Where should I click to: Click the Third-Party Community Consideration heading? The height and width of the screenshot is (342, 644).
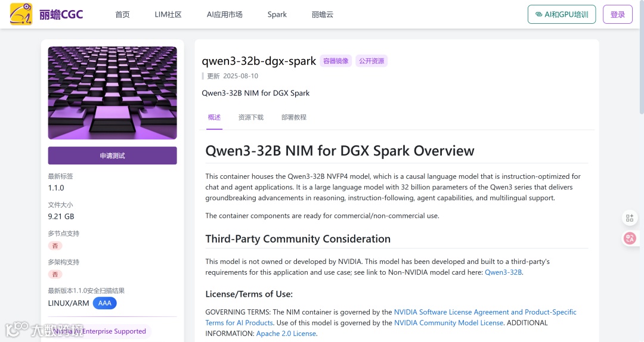[x=298, y=239]
